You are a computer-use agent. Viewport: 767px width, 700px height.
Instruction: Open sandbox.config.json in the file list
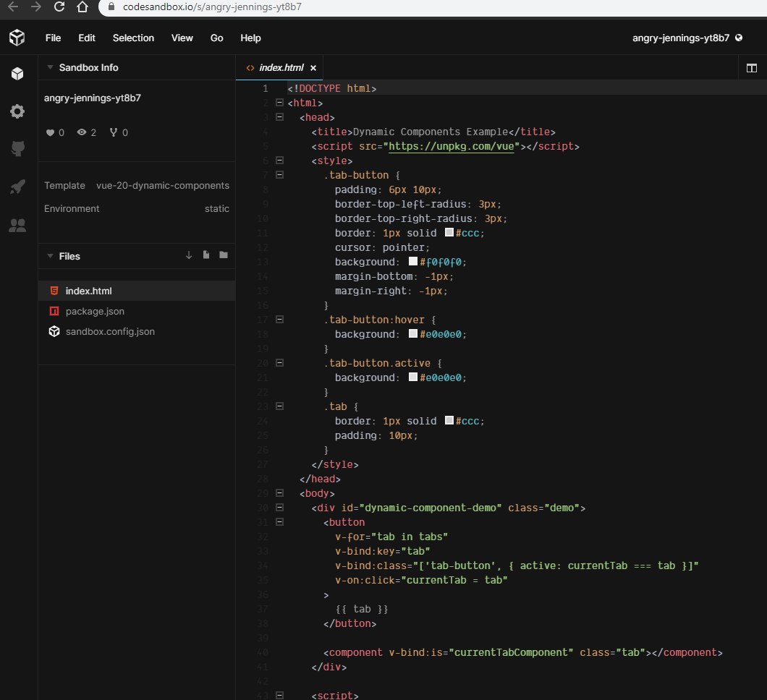click(137, 331)
